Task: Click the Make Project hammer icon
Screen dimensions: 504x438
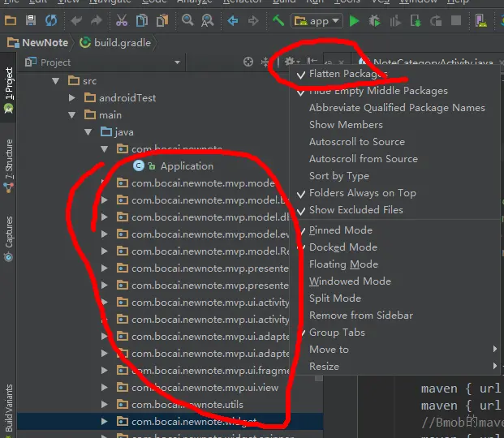Action: 278,21
